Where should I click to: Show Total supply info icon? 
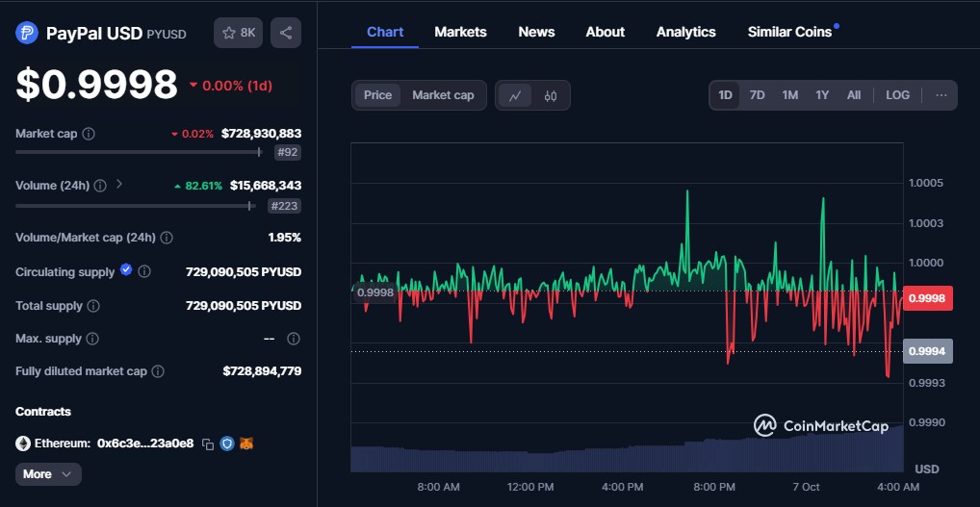(93, 306)
